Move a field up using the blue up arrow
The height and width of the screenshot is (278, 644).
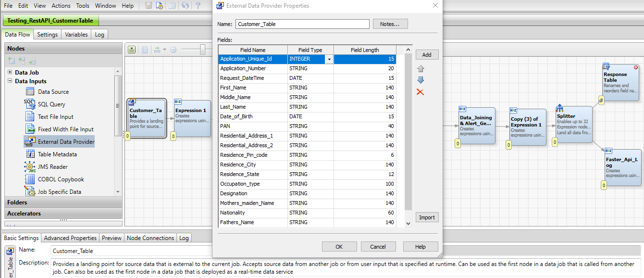tap(420, 68)
